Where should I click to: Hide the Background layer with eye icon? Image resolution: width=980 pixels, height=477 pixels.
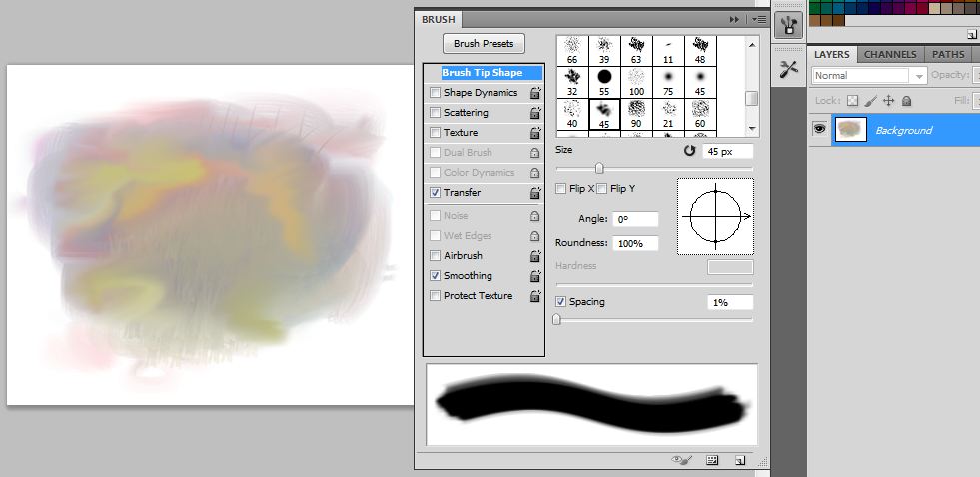(x=819, y=130)
